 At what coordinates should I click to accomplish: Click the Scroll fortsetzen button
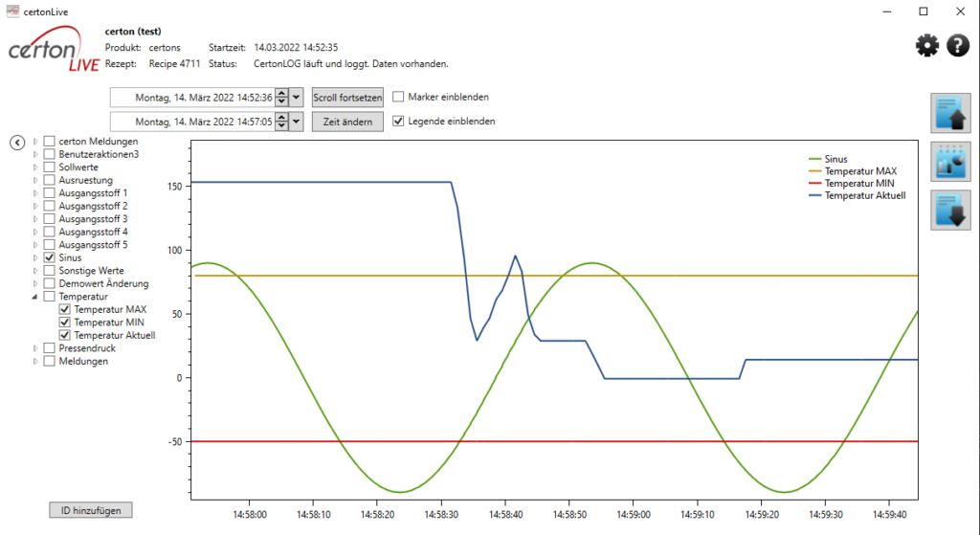coord(347,98)
